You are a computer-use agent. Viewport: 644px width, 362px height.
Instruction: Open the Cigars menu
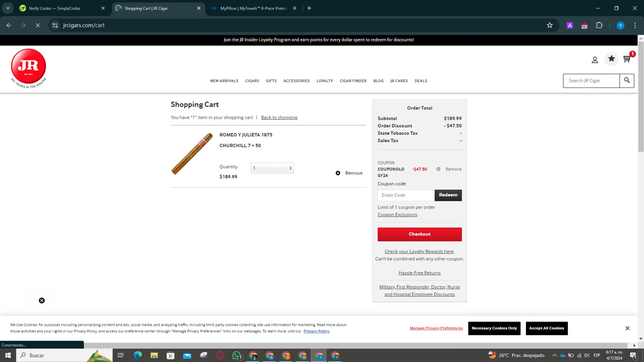(252, 81)
